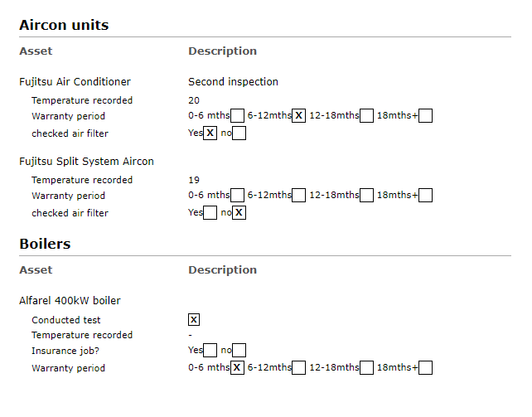
Task: Tick 18mths+ boiler warranty period
Action: (425, 367)
